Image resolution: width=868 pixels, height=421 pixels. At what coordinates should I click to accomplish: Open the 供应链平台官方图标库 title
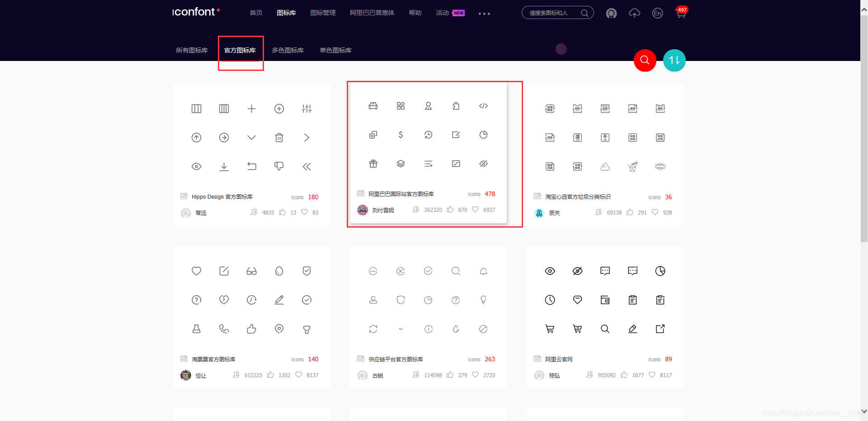click(x=396, y=359)
